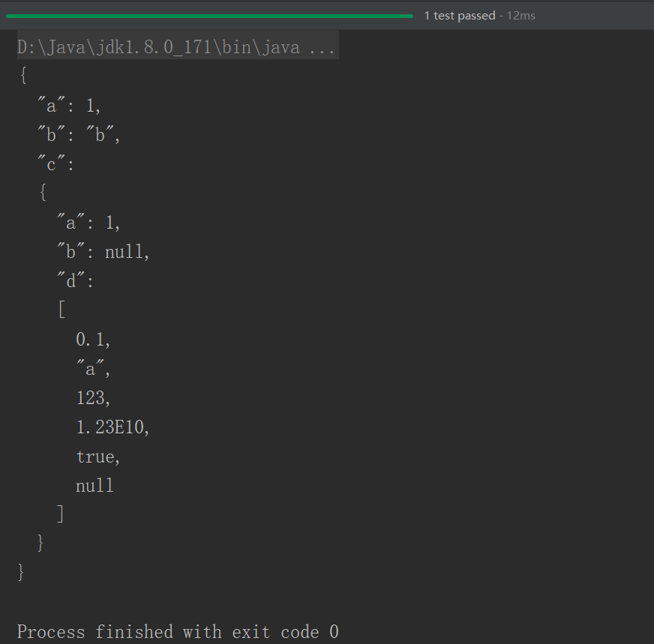Click the closing square bracket line
This screenshot has width=654, height=644.
pos(61,514)
